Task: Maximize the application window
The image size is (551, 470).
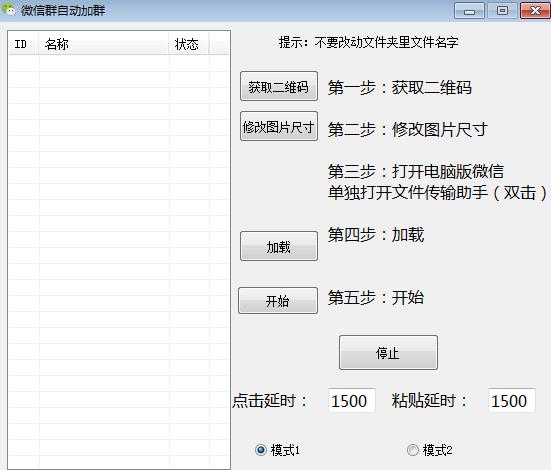Action: coord(502,11)
